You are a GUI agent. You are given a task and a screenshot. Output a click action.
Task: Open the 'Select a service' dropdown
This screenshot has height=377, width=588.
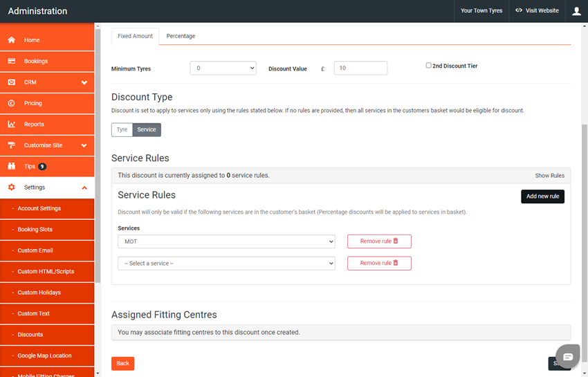point(226,264)
